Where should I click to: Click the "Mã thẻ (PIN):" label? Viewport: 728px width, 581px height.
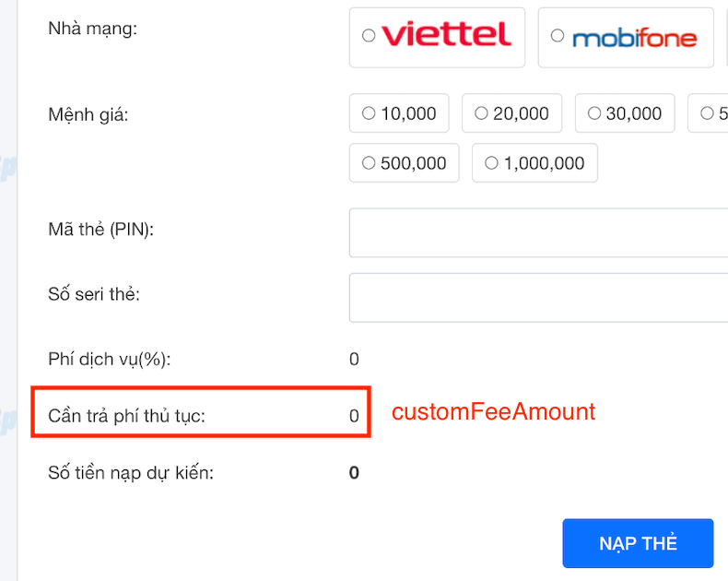point(100,230)
